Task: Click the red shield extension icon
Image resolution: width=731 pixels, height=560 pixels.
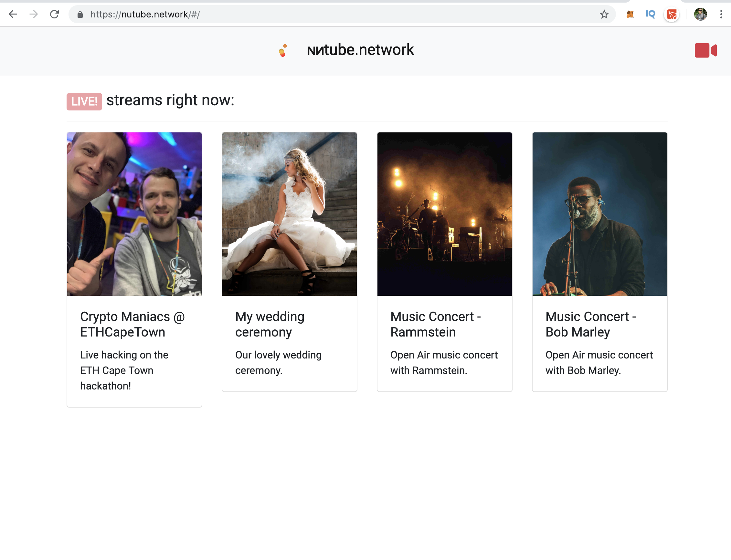Action: click(671, 14)
